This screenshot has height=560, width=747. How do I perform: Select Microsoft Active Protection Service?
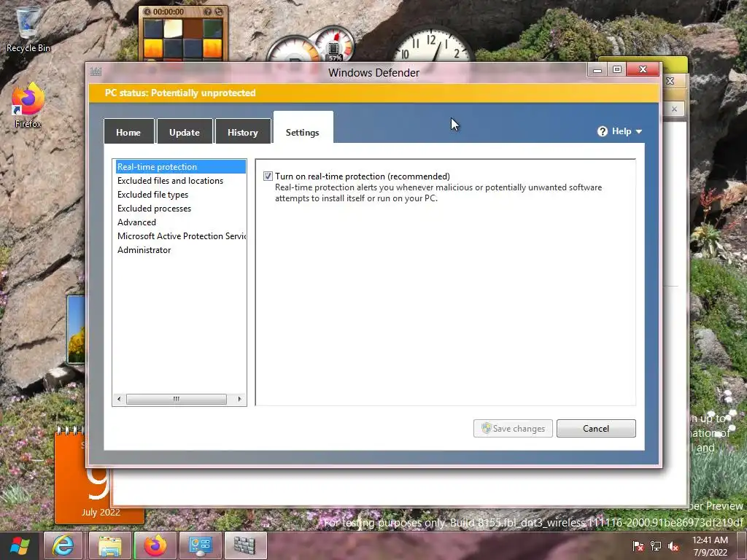coord(181,236)
